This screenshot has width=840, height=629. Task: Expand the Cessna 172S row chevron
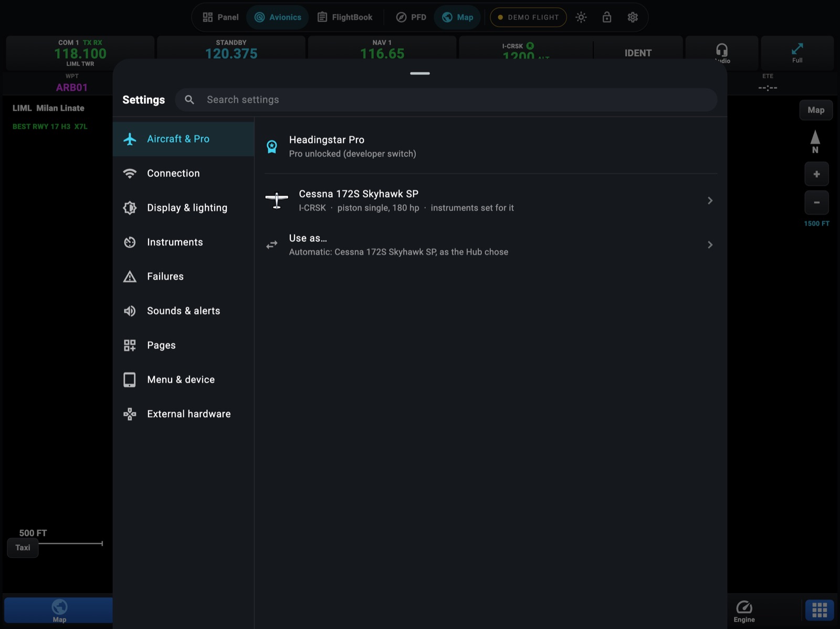click(710, 200)
